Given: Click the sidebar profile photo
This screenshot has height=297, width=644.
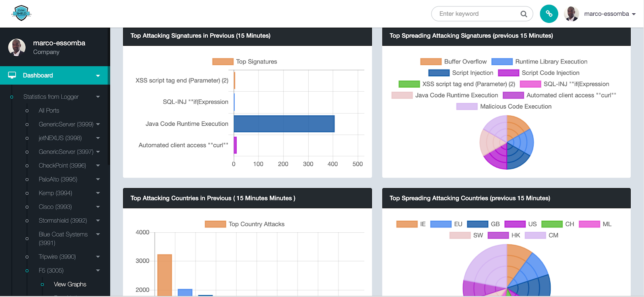Looking at the screenshot, I should (x=17, y=47).
